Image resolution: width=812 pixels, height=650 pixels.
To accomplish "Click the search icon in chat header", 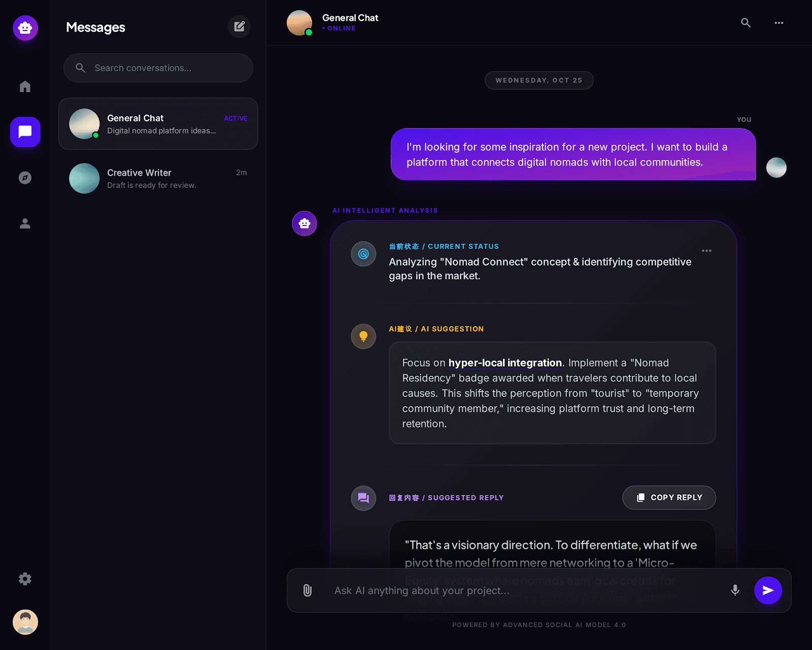I will point(746,23).
